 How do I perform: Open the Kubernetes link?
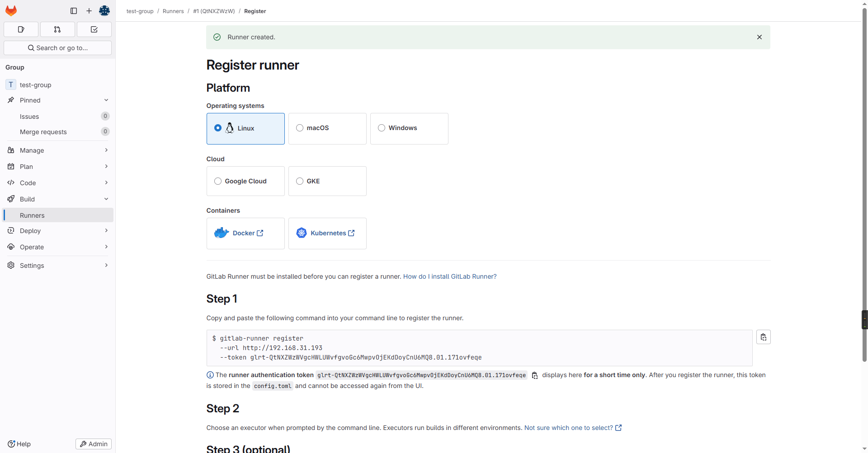point(332,233)
